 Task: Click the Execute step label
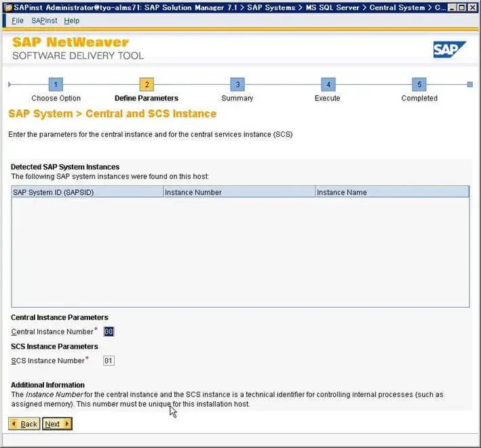(327, 98)
